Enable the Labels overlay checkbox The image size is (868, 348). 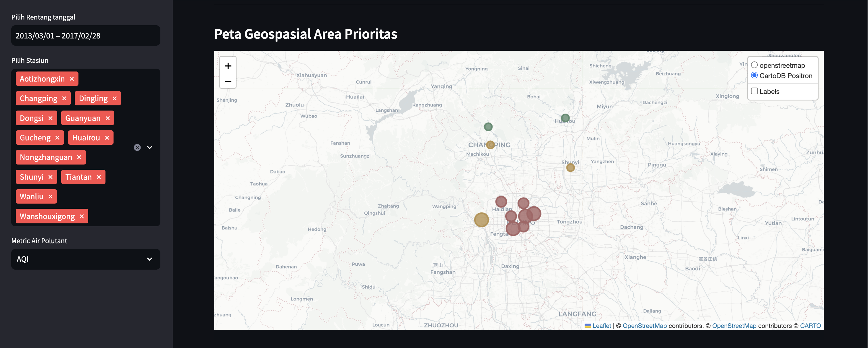[x=754, y=91]
